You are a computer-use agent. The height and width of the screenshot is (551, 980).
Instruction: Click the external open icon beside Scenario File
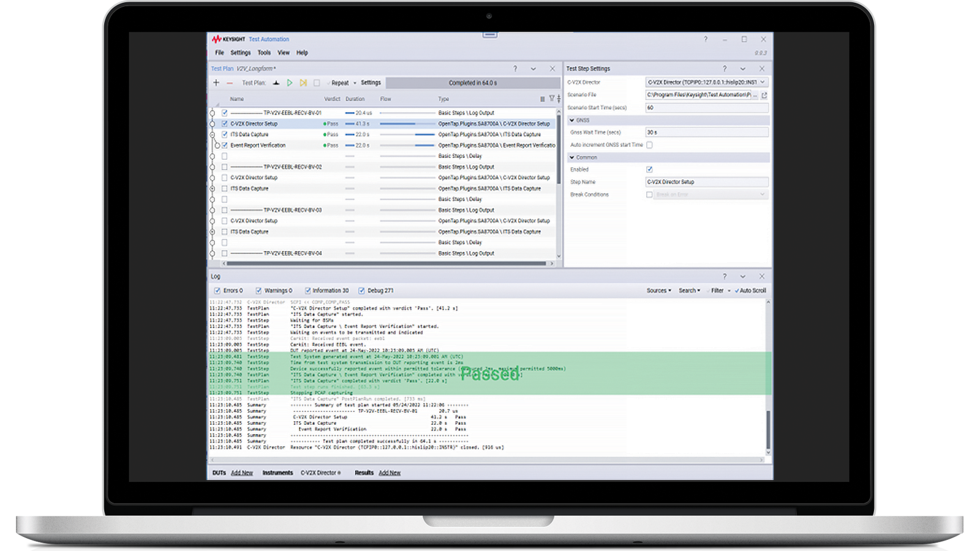click(x=764, y=95)
